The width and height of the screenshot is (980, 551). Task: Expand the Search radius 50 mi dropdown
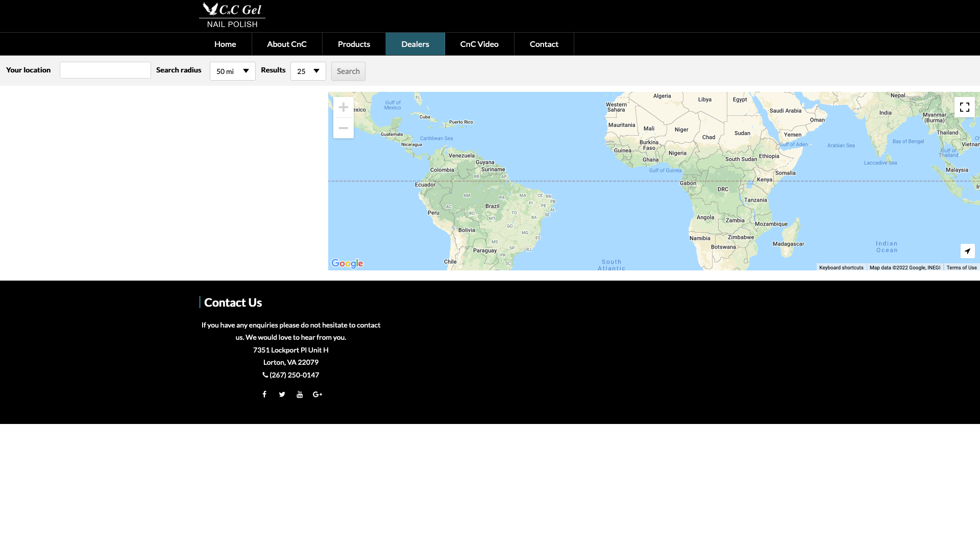[x=233, y=71]
